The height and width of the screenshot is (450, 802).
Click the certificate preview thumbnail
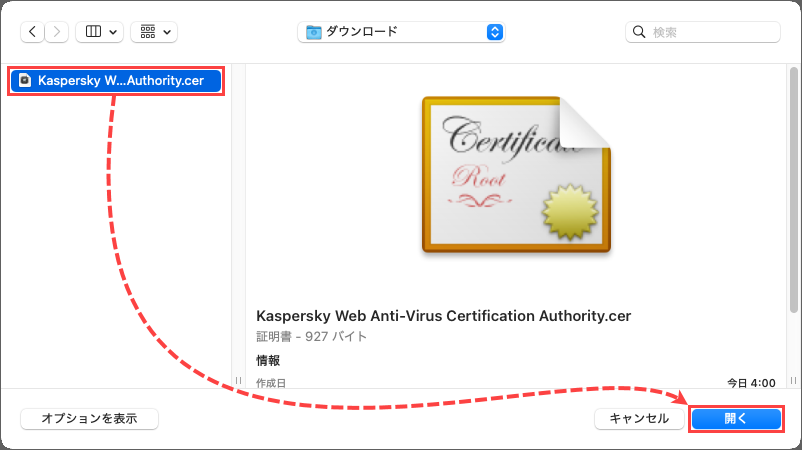pyautogui.click(x=517, y=174)
